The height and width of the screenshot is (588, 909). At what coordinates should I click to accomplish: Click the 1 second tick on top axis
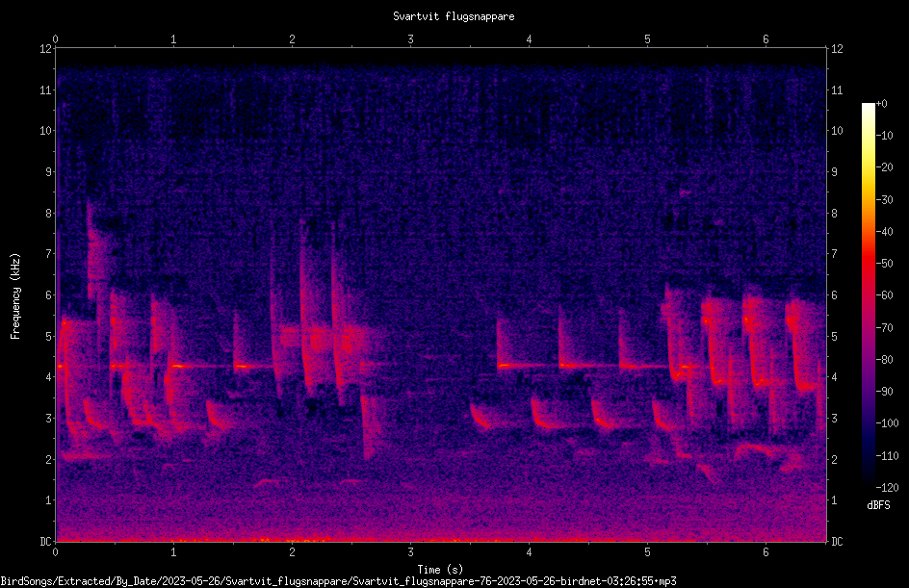click(x=173, y=39)
